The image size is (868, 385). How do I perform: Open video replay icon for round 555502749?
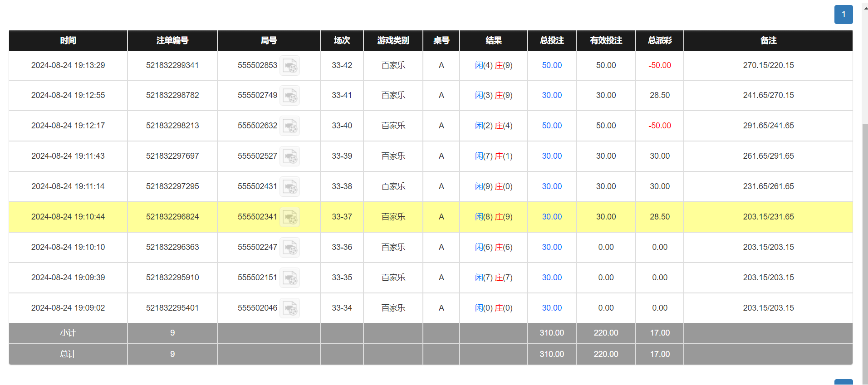[289, 96]
